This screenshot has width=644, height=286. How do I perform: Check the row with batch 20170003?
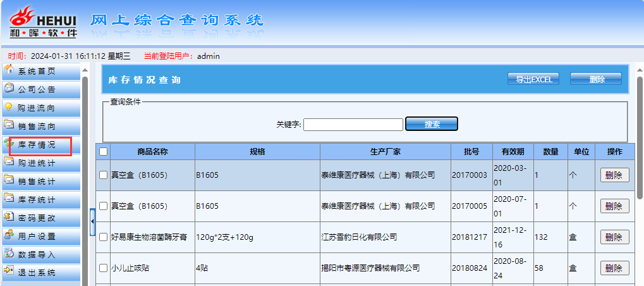point(103,175)
